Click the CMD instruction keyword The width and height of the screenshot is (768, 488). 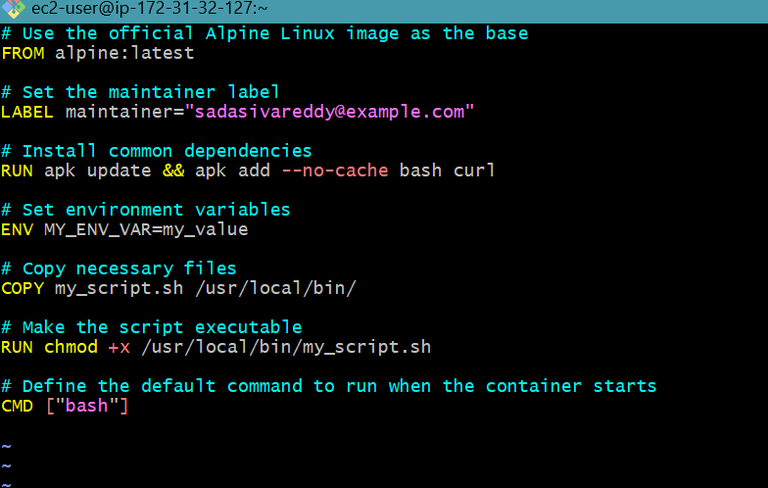point(17,406)
